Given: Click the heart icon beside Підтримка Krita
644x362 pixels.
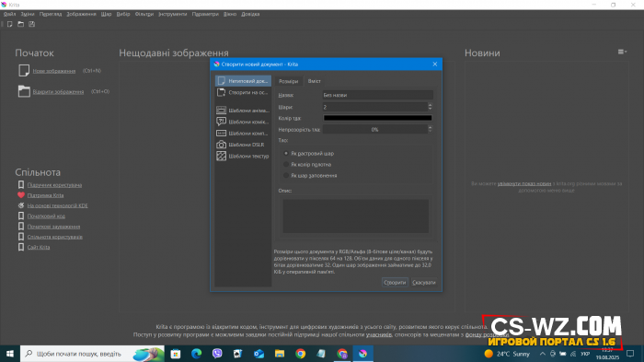Looking at the screenshot, I should tap(21, 195).
